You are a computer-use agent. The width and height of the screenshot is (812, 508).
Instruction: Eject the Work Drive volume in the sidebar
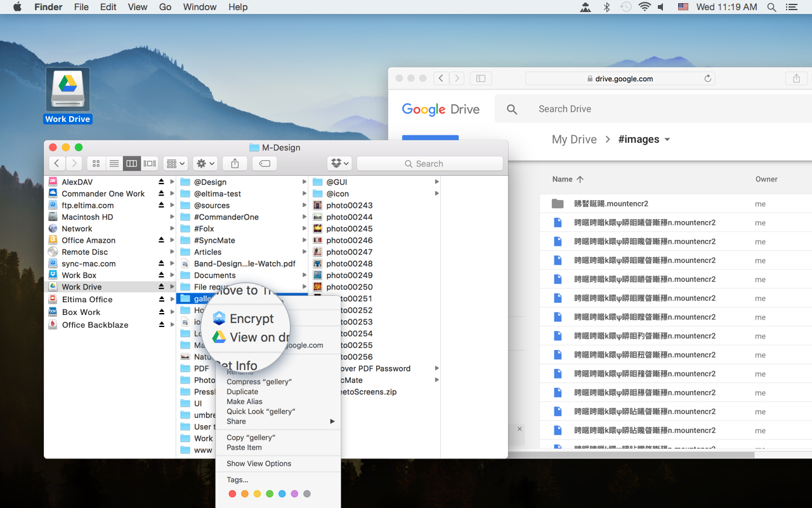(162, 287)
